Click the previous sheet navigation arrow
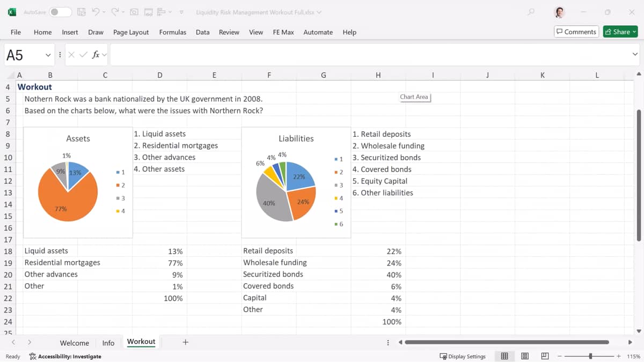 [13, 342]
